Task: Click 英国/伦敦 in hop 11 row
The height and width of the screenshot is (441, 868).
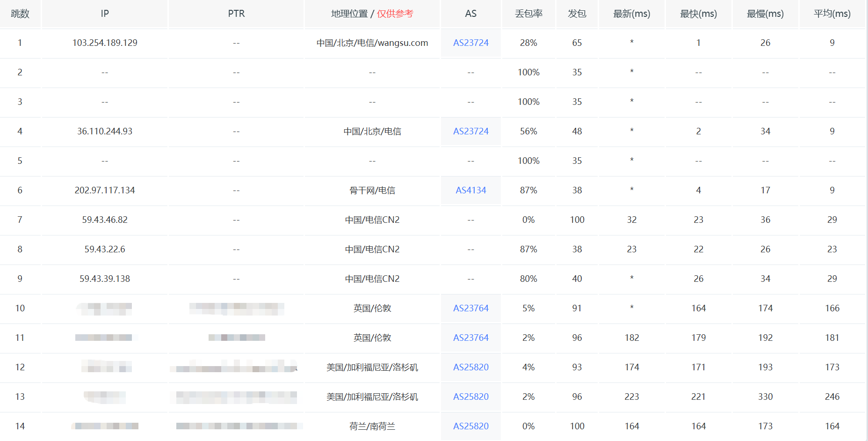Action: (372, 338)
